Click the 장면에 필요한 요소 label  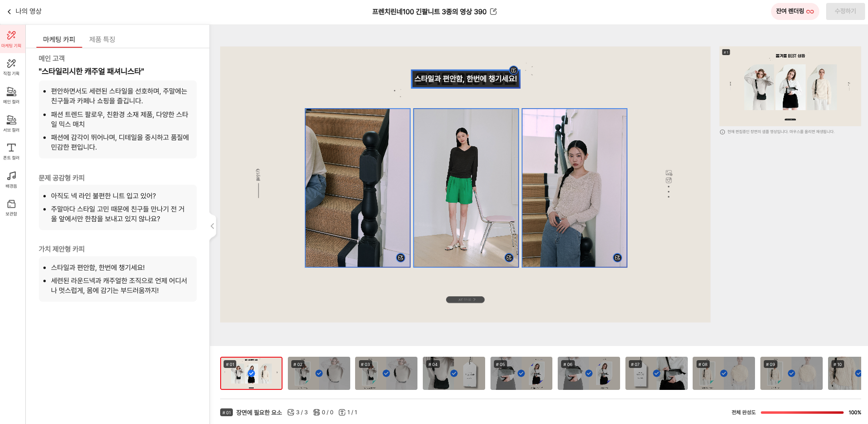click(259, 412)
